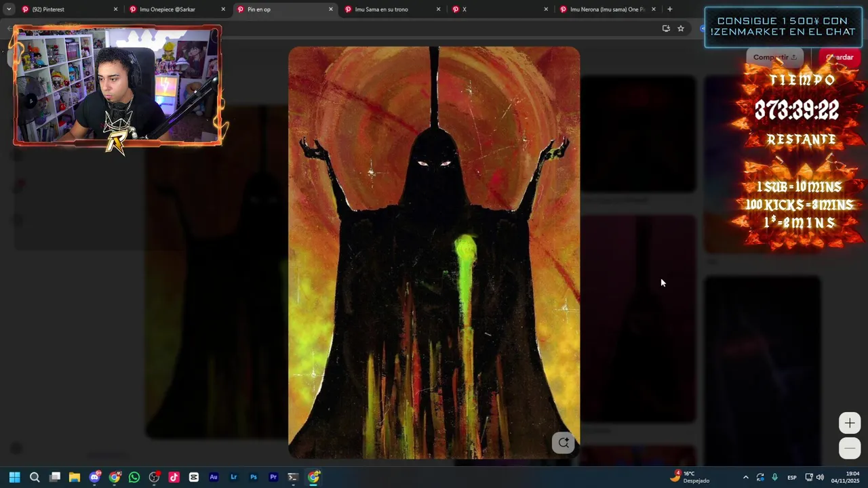Click the Compartir button
Viewport: 868px width, 488px height.
(775, 58)
